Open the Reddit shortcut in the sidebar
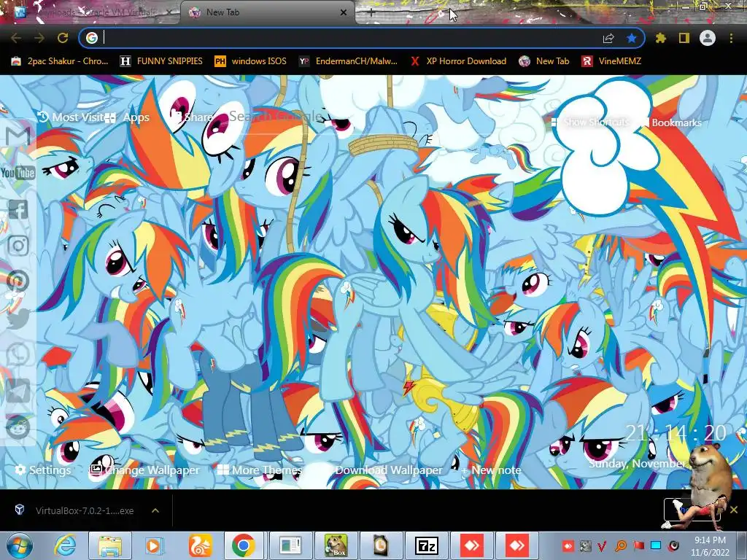747x560 pixels. point(18,427)
